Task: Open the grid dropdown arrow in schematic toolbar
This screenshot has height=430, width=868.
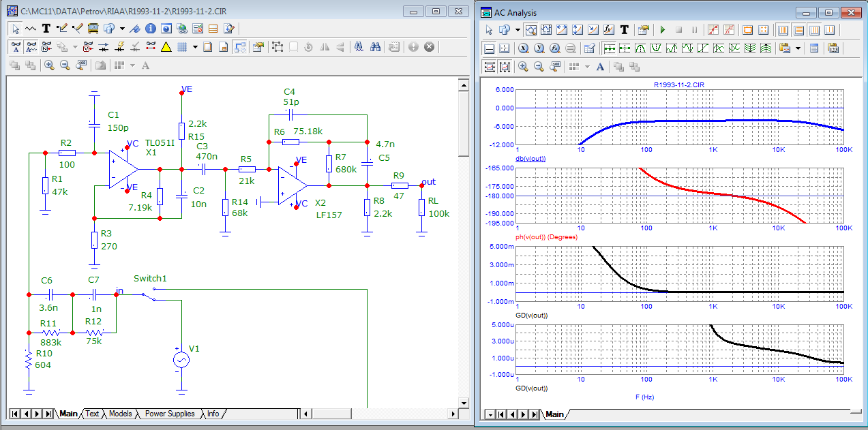Action: pos(195,47)
